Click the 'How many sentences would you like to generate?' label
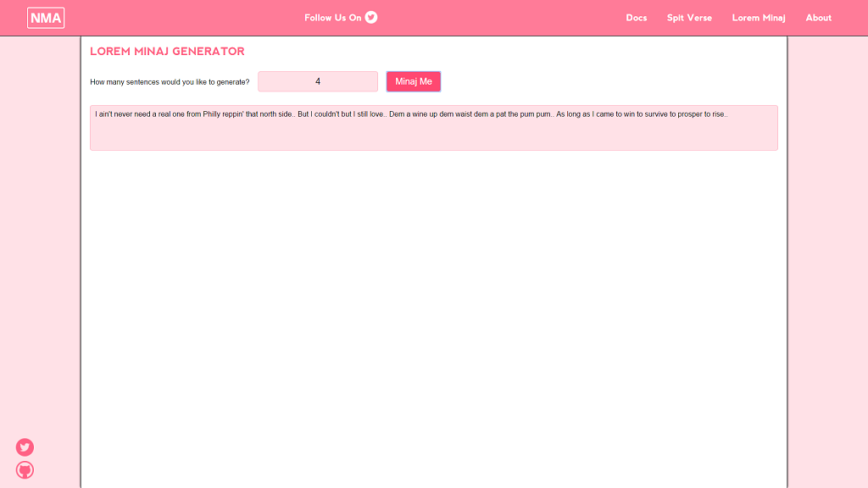 coord(170,82)
